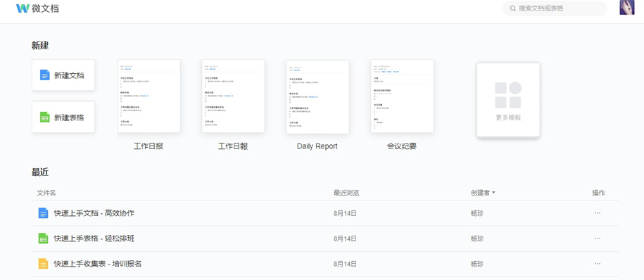Click the search magnifier icon
644x280 pixels.
click(512, 8)
